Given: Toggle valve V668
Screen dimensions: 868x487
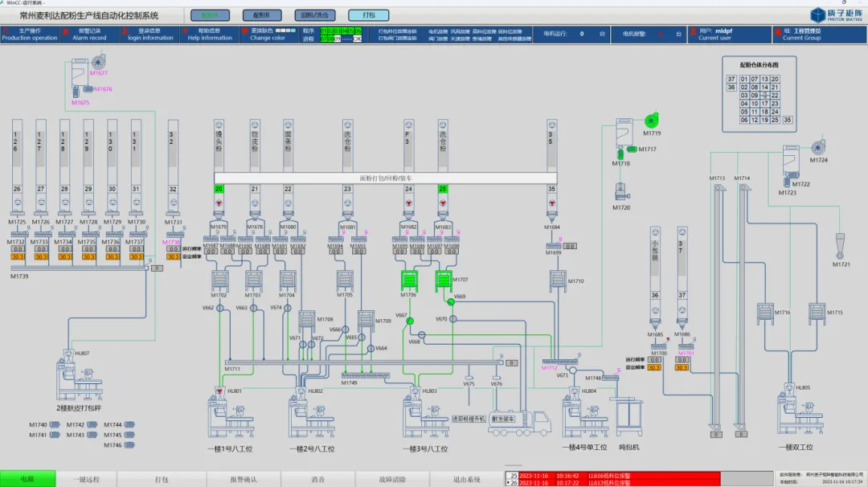Looking at the screenshot, I should point(422,335).
